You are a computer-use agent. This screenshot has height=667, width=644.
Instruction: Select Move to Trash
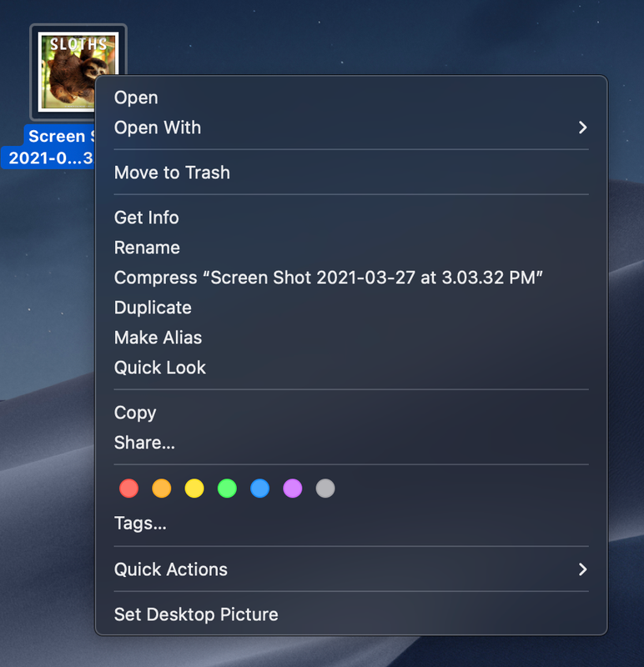[x=172, y=173]
